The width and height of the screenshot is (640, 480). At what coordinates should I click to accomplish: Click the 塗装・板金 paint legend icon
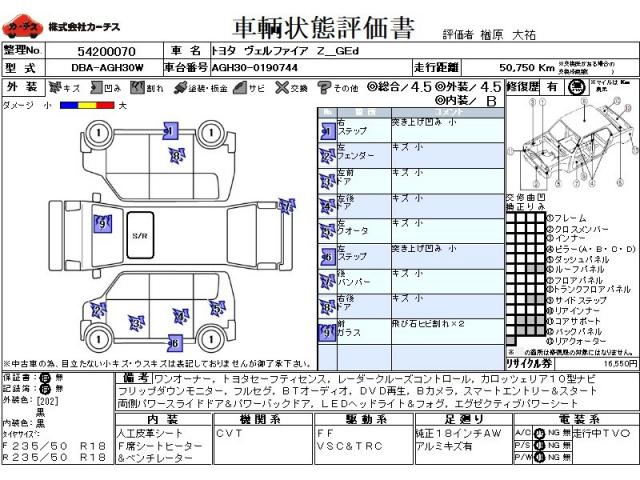point(180,87)
